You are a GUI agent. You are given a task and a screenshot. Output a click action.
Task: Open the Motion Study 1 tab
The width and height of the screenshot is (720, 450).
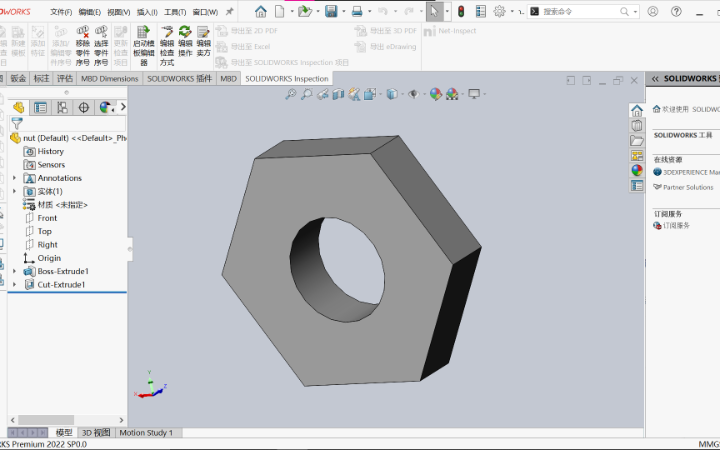[x=146, y=433]
